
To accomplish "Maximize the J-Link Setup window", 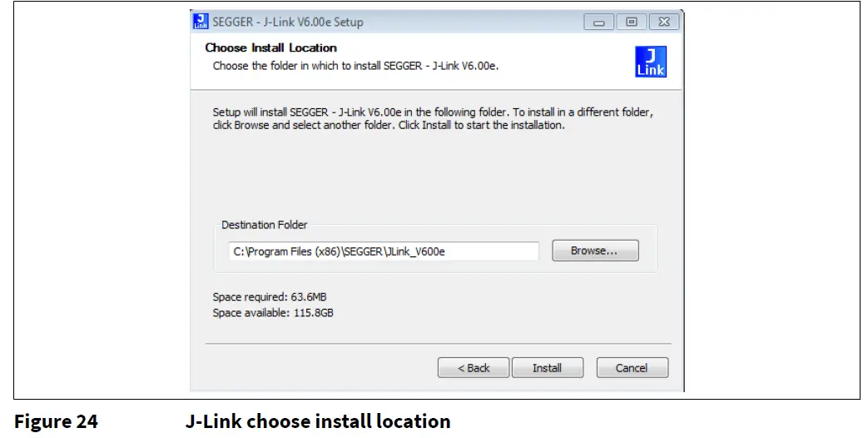I will pyautogui.click(x=631, y=22).
